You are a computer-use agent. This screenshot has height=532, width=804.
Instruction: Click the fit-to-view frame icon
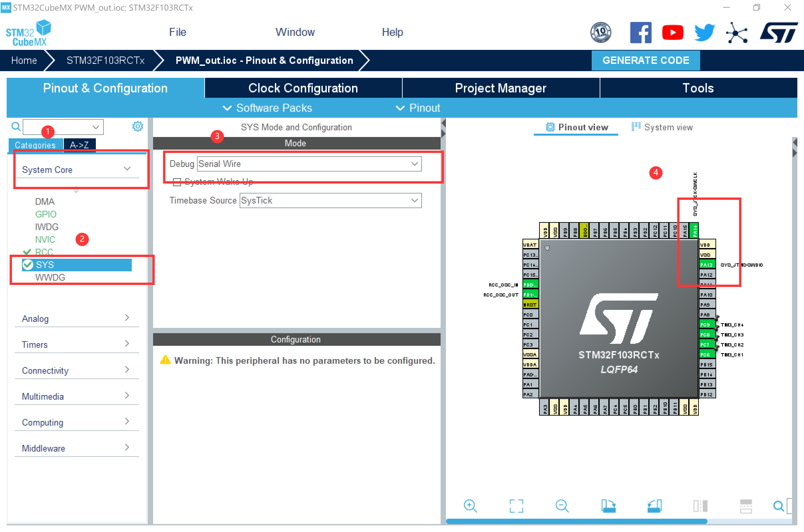516,506
